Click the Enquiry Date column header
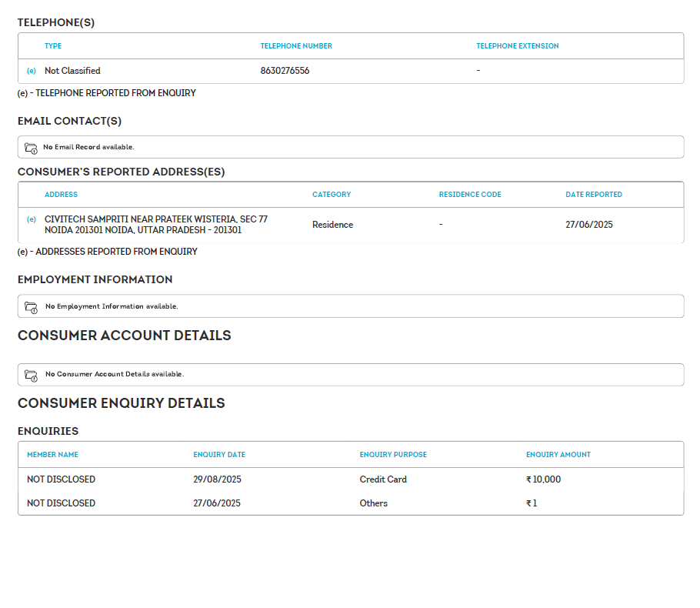700x608 pixels. [x=219, y=455]
